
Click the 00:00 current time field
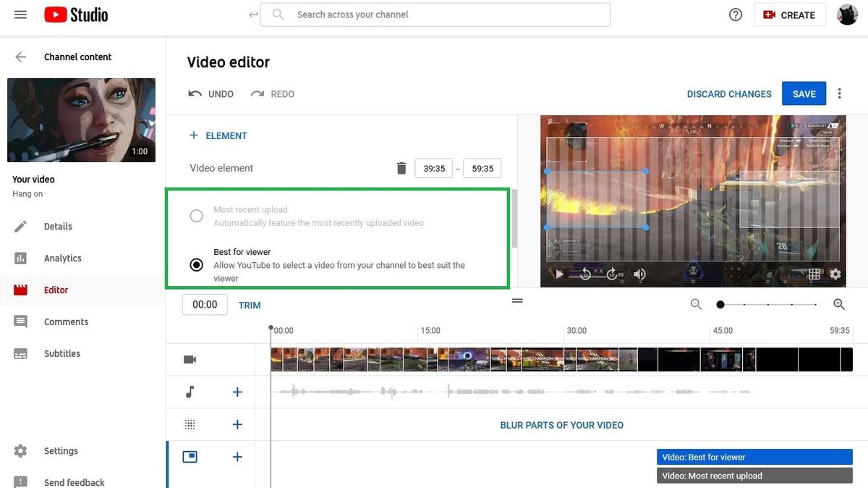205,305
